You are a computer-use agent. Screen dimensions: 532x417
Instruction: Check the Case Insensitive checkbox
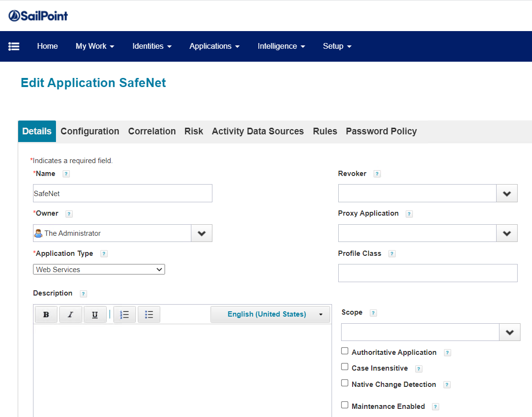coord(345,367)
